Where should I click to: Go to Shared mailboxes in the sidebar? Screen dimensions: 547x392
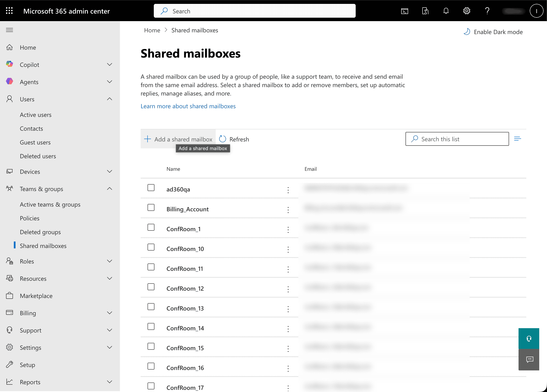[x=43, y=246]
